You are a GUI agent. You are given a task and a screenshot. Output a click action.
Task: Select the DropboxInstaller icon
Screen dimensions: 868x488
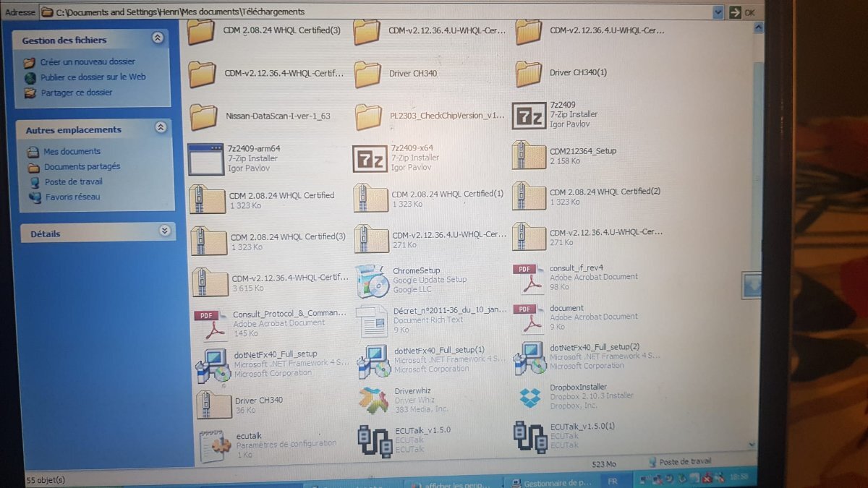(530, 397)
